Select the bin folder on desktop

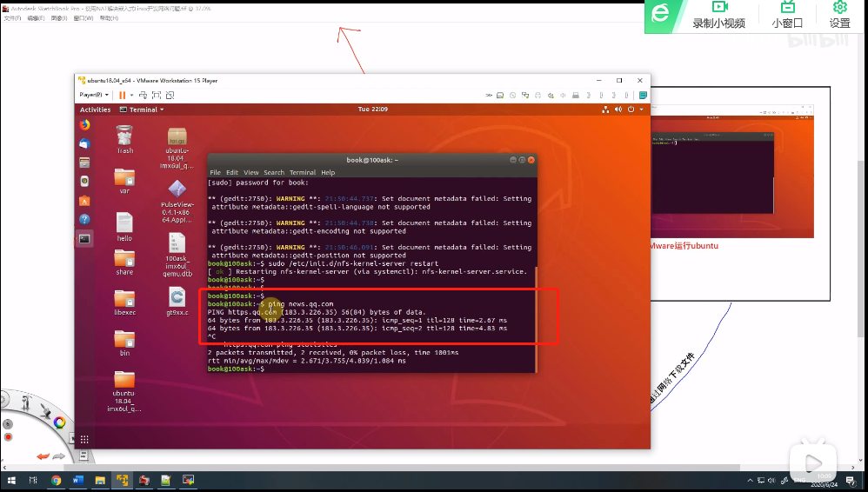pyautogui.click(x=124, y=343)
